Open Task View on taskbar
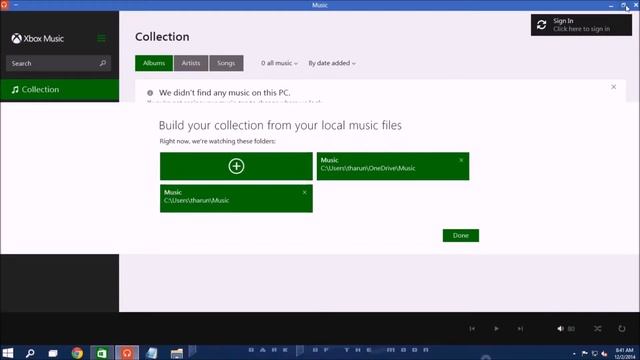Viewport: 640px width, 360px height. click(x=53, y=353)
